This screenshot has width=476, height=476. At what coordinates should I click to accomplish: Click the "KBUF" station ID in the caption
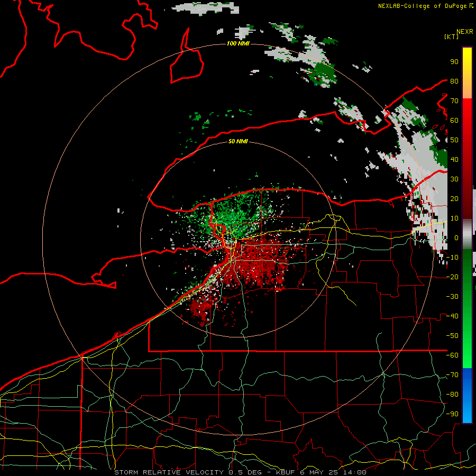(x=286, y=472)
